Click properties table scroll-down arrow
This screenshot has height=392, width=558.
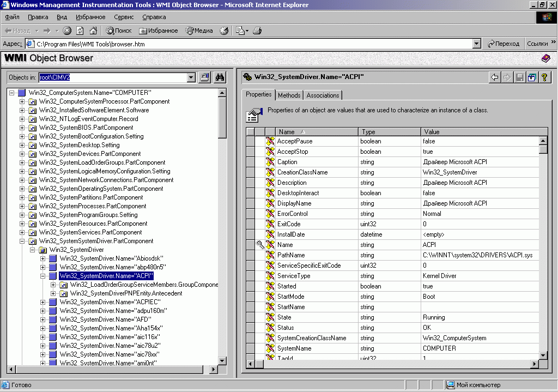(543, 355)
